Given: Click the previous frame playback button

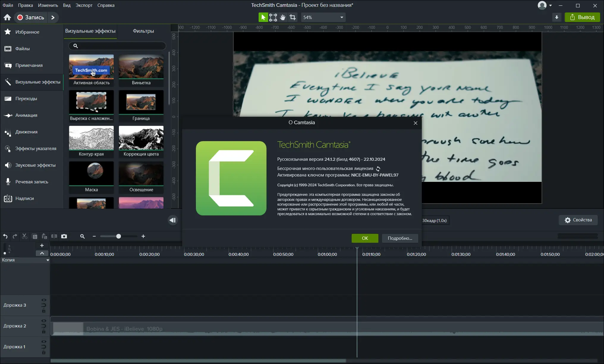Looking at the screenshot, I should 172,220.
